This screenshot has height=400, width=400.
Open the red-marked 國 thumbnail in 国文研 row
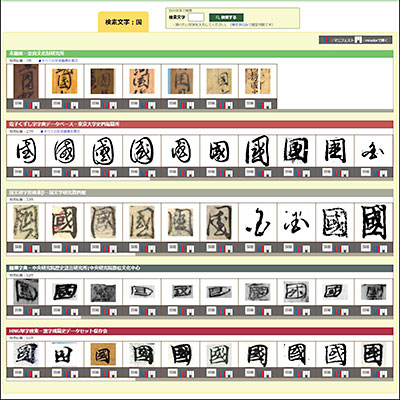(65, 222)
